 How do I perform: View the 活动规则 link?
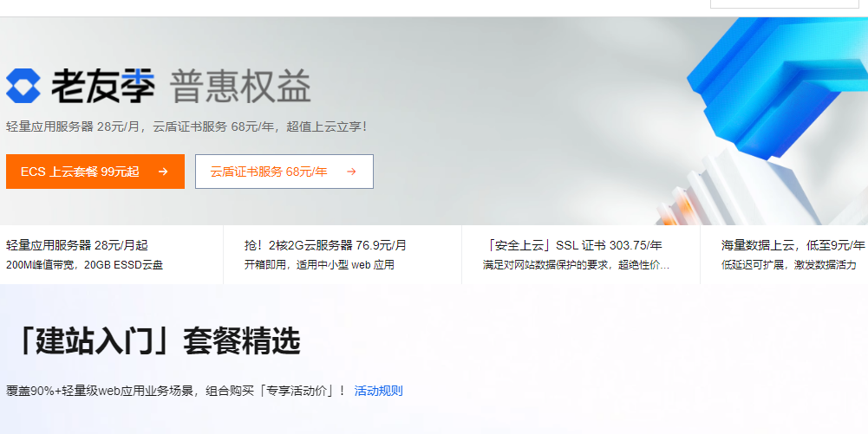tap(378, 391)
